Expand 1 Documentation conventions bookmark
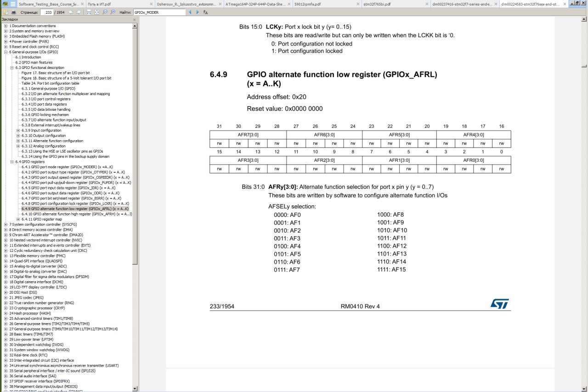The width and height of the screenshot is (588, 392). [x=6, y=26]
